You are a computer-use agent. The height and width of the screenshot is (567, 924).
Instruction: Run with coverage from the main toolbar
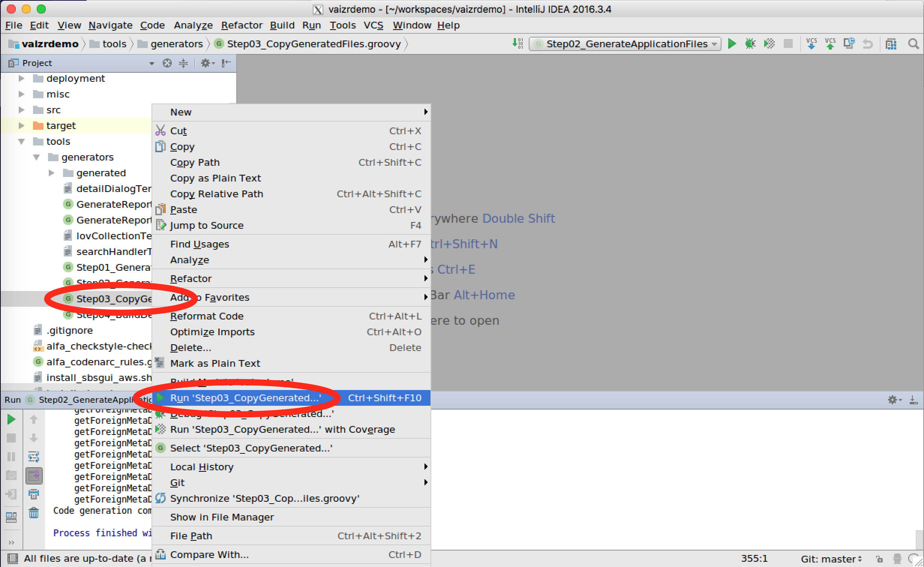[x=769, y=44]
